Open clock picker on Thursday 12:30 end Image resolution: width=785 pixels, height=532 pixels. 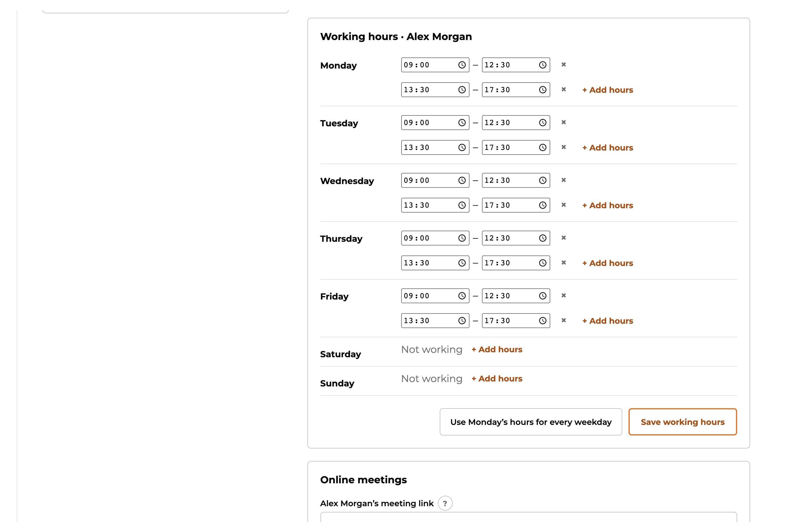542,238
